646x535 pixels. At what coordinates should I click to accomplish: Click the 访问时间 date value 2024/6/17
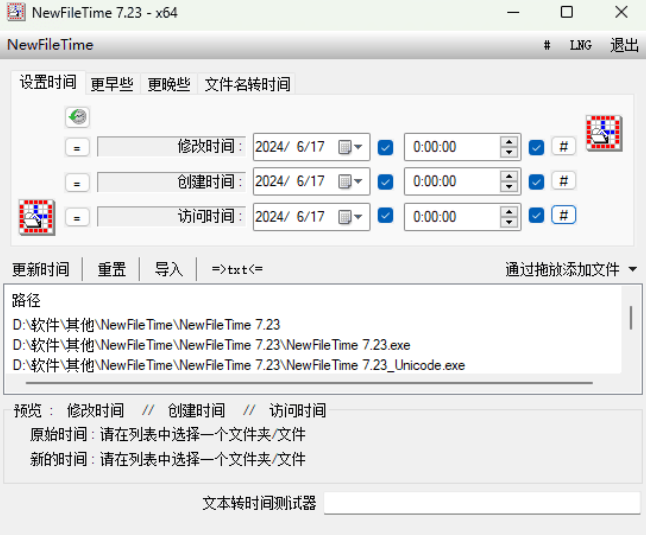290,217
